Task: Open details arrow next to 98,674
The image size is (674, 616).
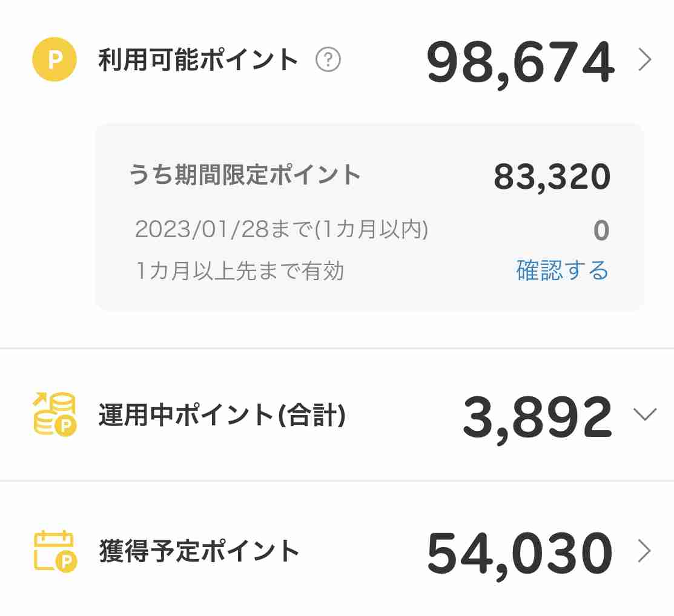Action: [x=645, y=60]
